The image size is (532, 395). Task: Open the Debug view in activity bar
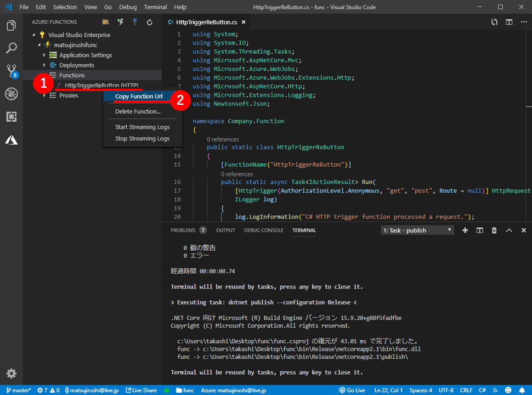coord(11,94)
